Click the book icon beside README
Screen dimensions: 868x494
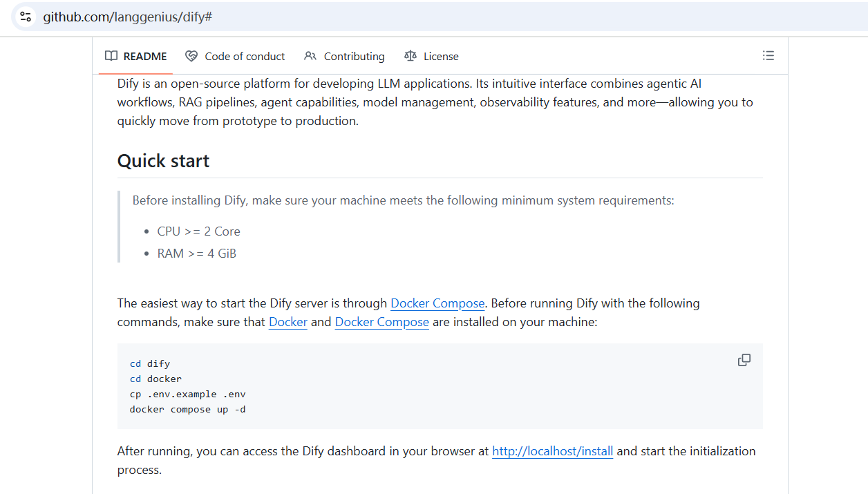111,56
